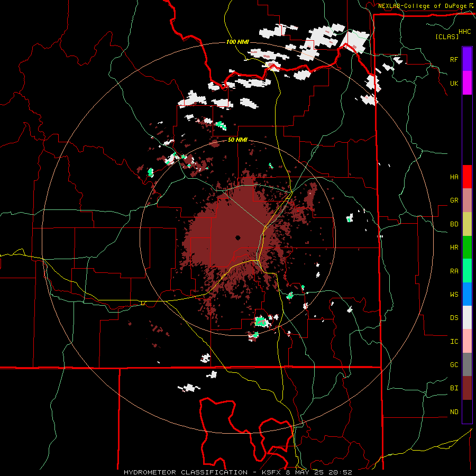The height and width of the screenshot is (476, 476).
Task: Click the 100 NMI range ring label
Action: point(237,42)
